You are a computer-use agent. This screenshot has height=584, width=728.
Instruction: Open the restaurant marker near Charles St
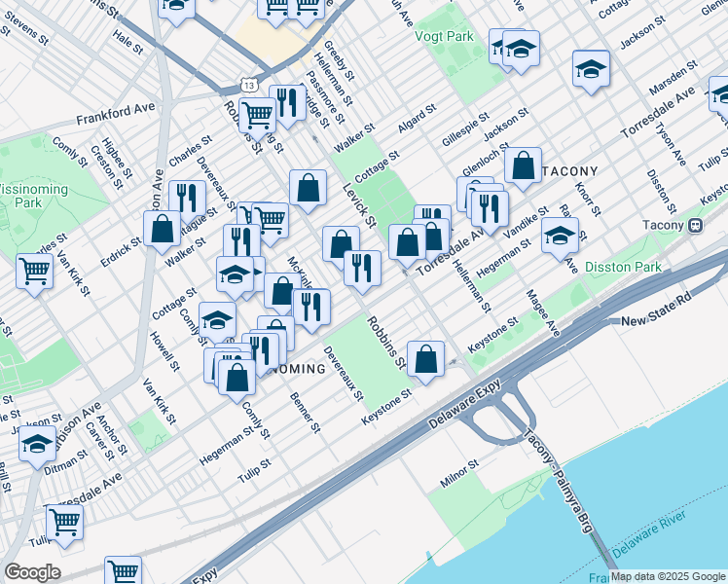click(187, 200)
